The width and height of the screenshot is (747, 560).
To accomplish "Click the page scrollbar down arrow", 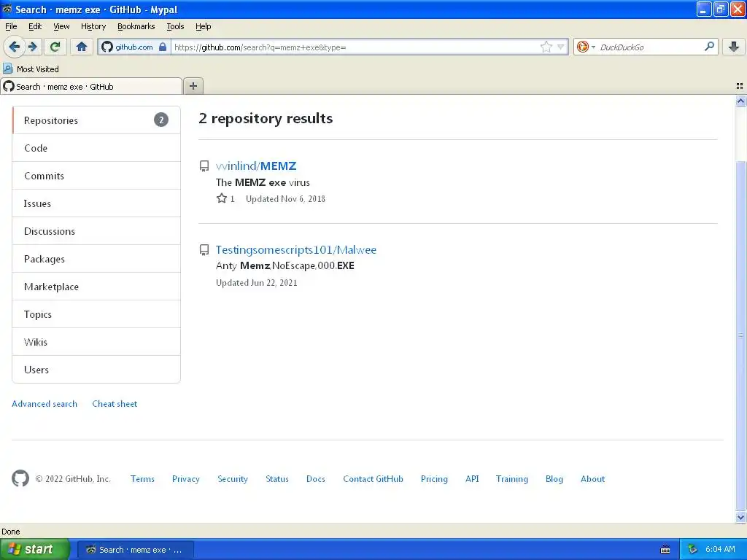I will click(740, 517).
